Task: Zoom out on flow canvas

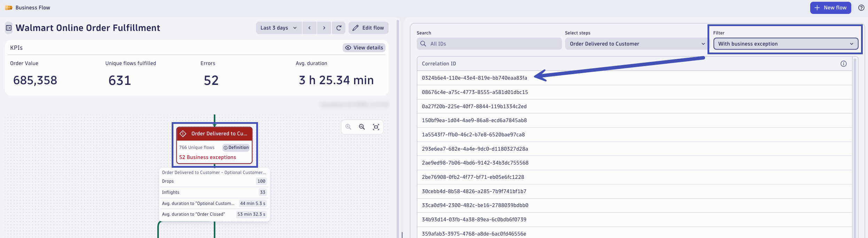Action: click(x=362, y=127)
